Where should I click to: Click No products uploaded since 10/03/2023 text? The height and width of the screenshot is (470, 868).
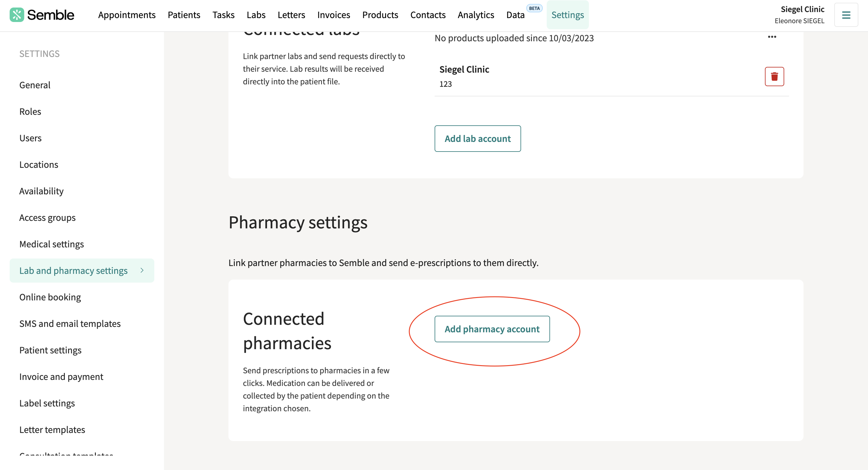coord(514,38)
